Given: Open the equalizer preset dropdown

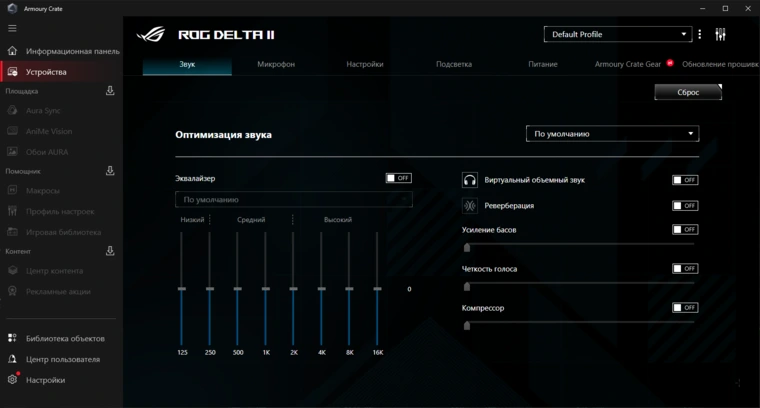Looking at the screenshot, I should (294, 200).
